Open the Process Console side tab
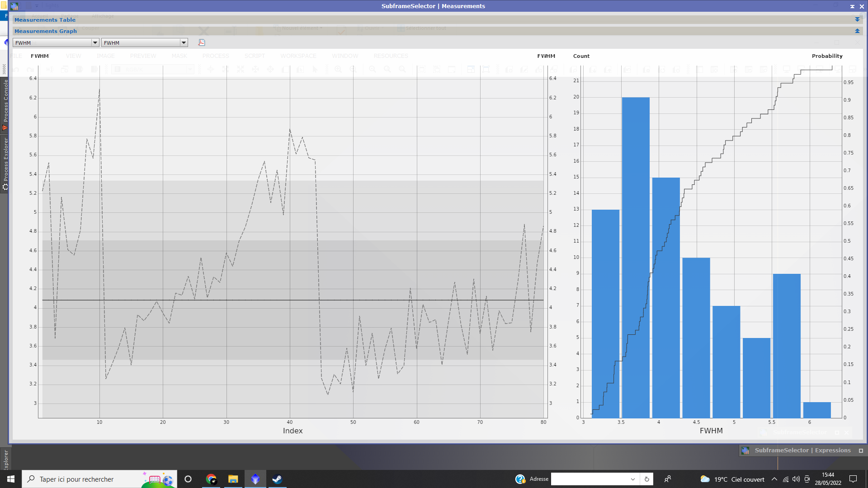 [5, 104]
